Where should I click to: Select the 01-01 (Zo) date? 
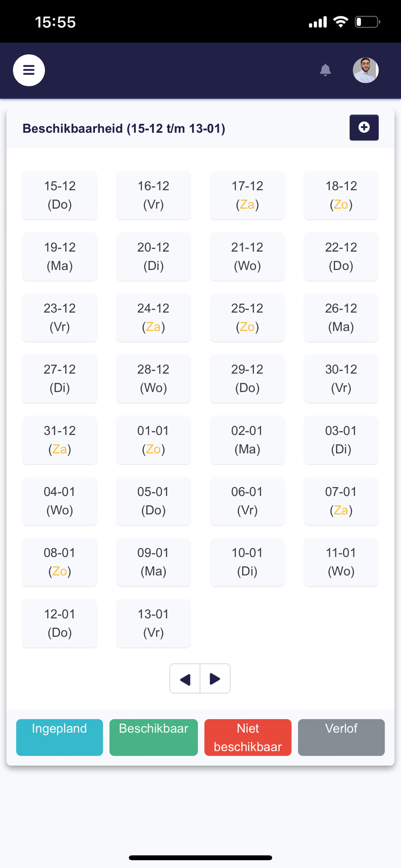click(x=154, y=440)
